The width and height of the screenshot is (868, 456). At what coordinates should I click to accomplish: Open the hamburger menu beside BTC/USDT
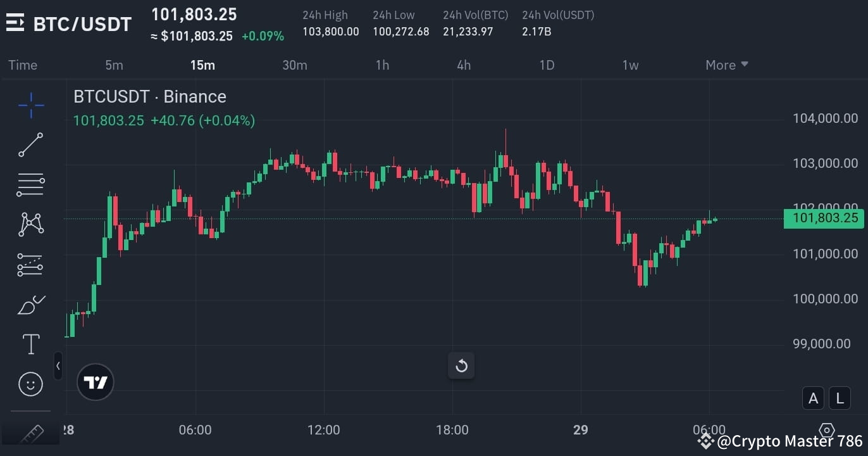[15, 23]
